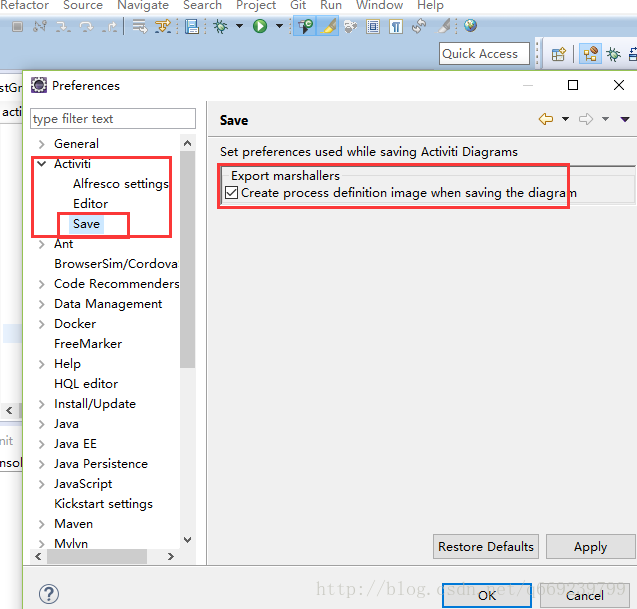637x609 pixels.
Task: Click the Quick Access search field
Action: pos(484,54)
